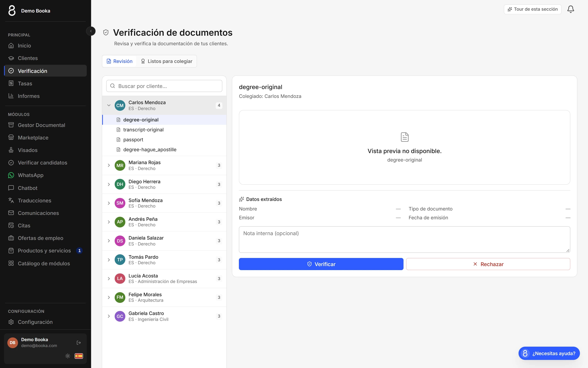Viewport: 588px width, 368px height.
Task: Open Traducciones module
Action: pos(45,201)
